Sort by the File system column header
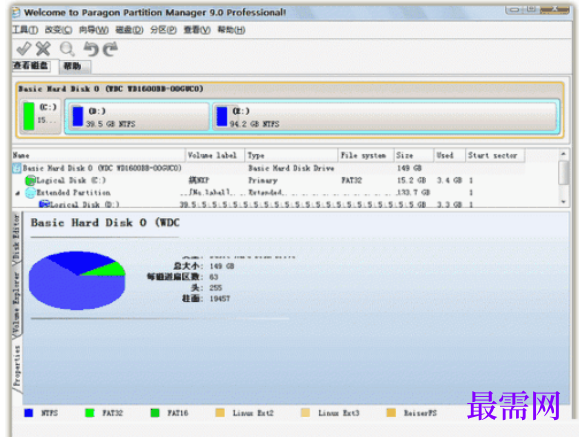The image size is (579, 437). point(365,156)
